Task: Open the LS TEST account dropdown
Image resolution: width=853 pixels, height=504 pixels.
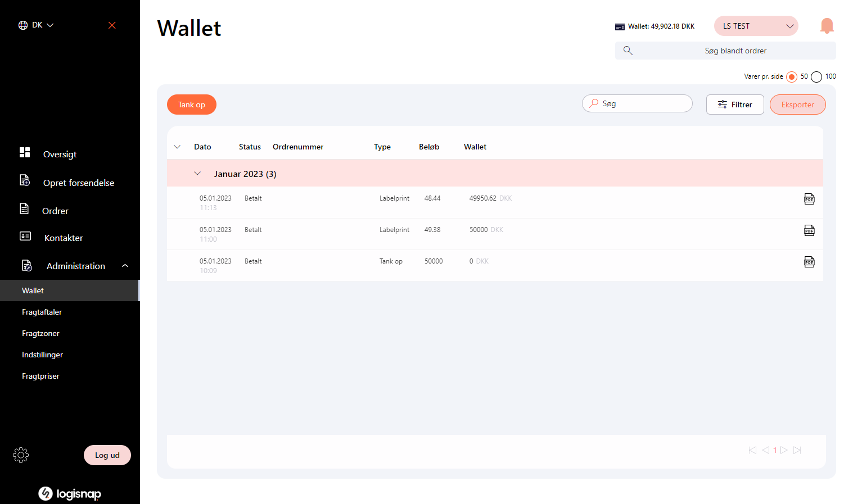Action: point(756,25)
